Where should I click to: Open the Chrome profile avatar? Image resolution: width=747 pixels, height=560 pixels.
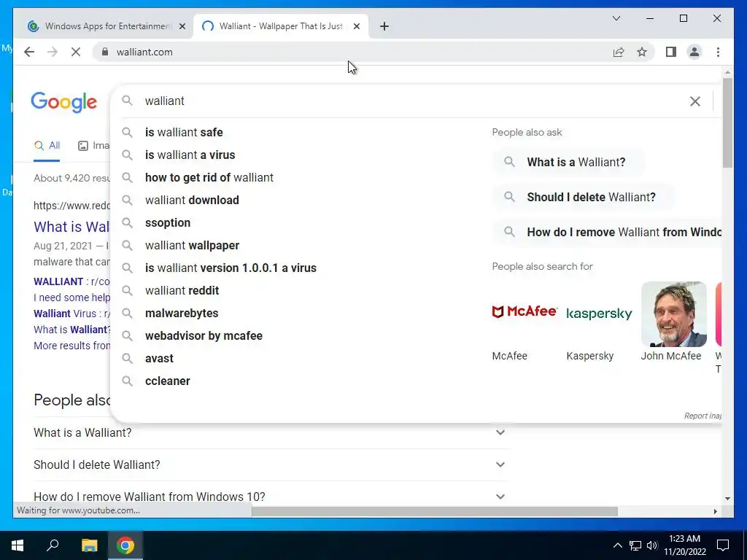694,52
